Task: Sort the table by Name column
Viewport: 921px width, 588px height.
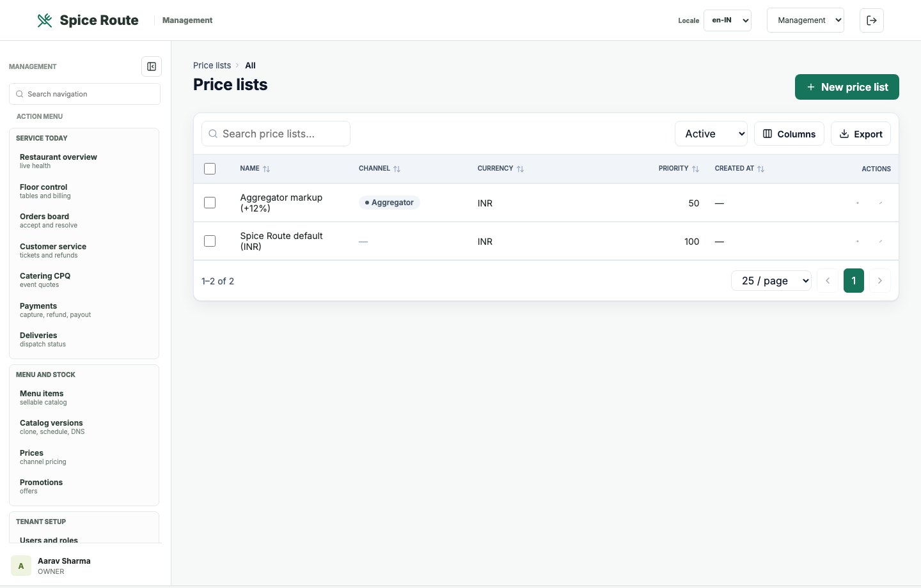Action: [266, 169]
